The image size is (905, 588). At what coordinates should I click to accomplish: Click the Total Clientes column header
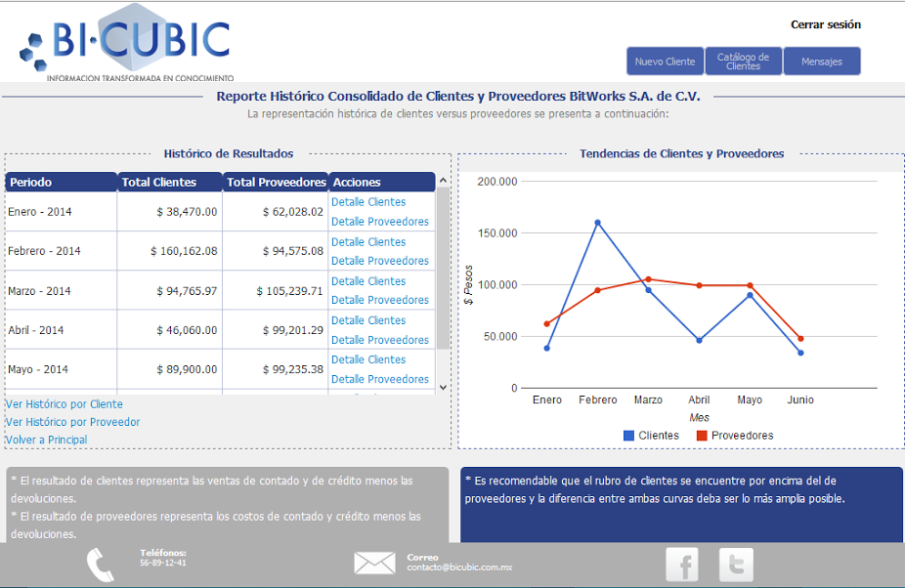coord(170,182)
